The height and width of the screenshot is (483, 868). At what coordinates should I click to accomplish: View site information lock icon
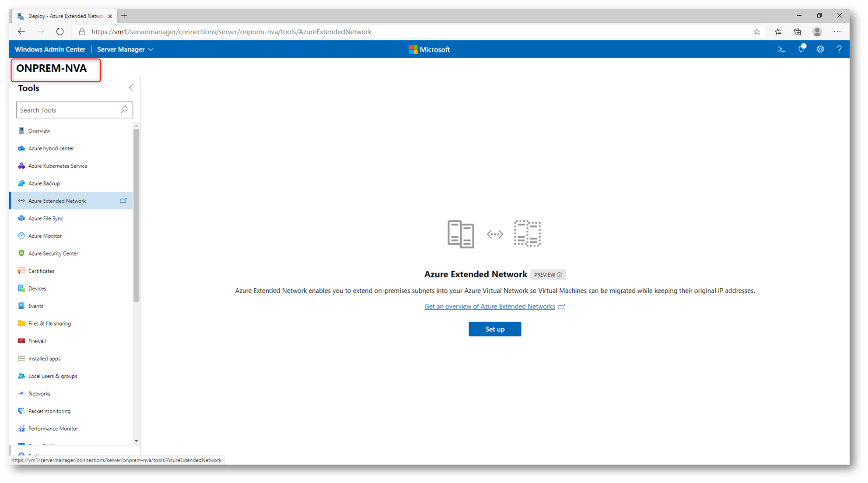point(82,31)
